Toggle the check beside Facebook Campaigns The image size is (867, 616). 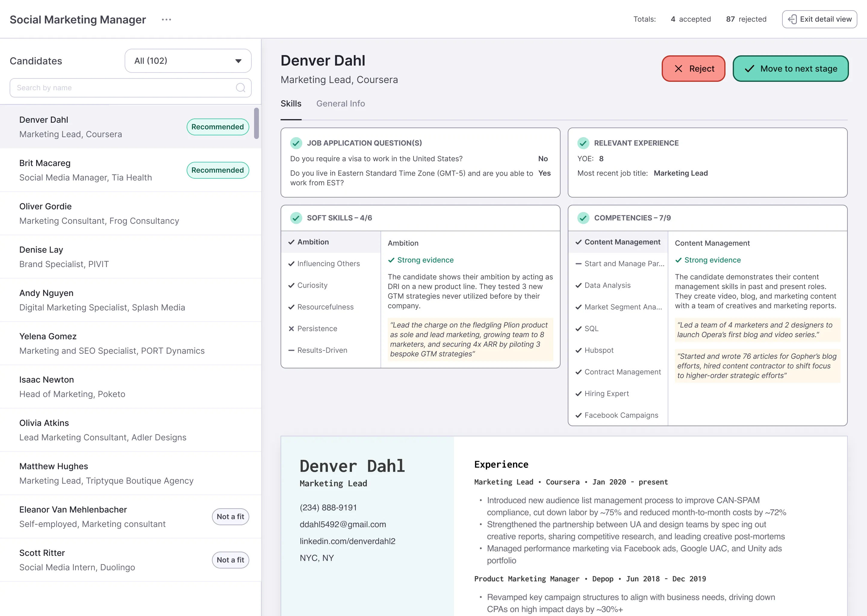tap(579, 415)
